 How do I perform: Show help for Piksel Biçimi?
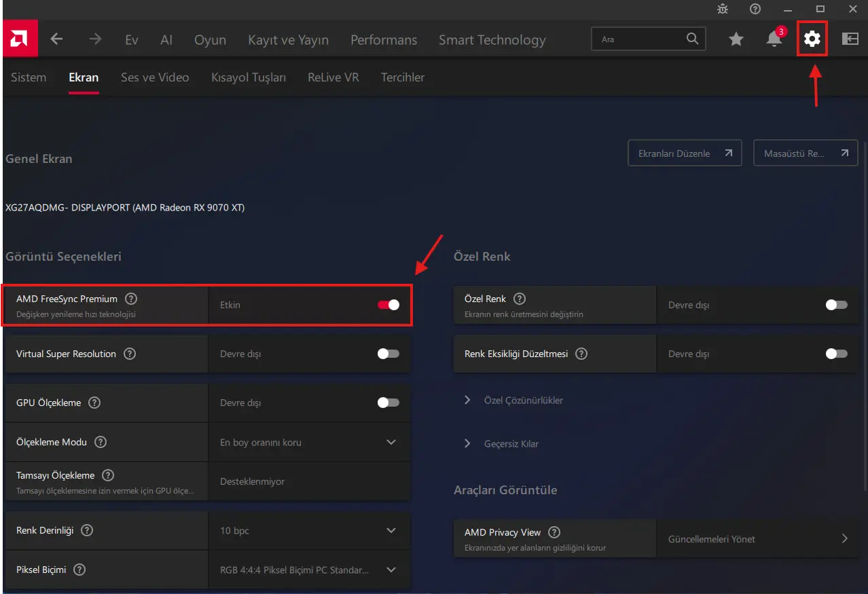click(x=79, y=570)
